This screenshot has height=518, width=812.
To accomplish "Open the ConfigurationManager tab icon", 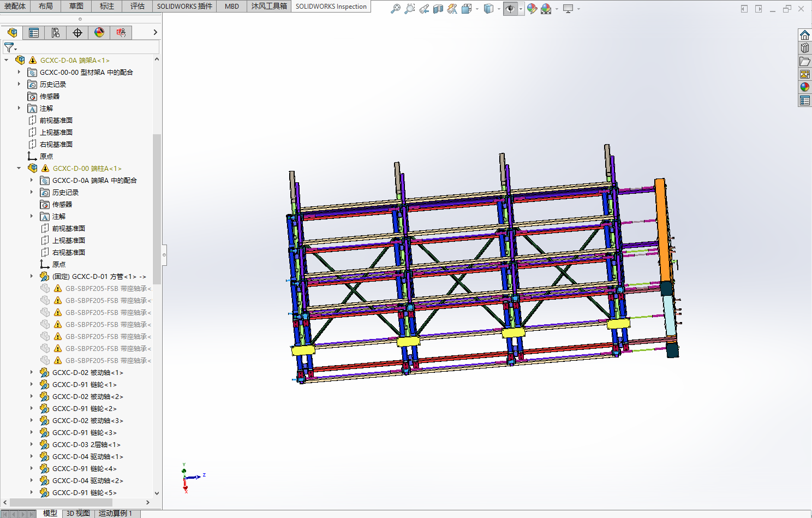I will tap(56, 33).
